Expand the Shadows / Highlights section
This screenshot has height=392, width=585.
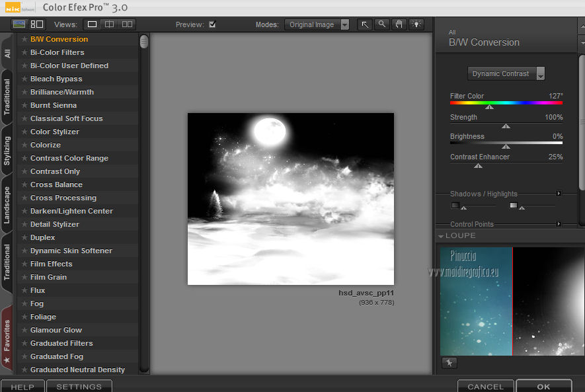(x=559, y=194)
